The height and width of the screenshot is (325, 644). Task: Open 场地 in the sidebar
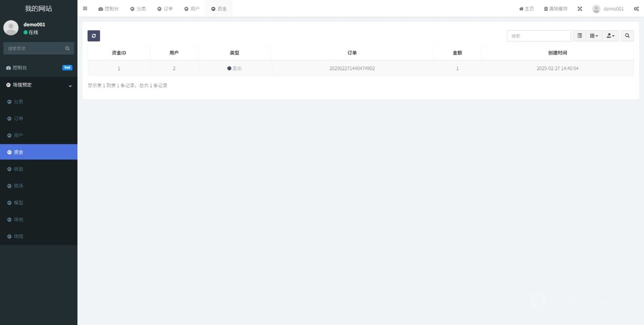(x=18, y=220)
